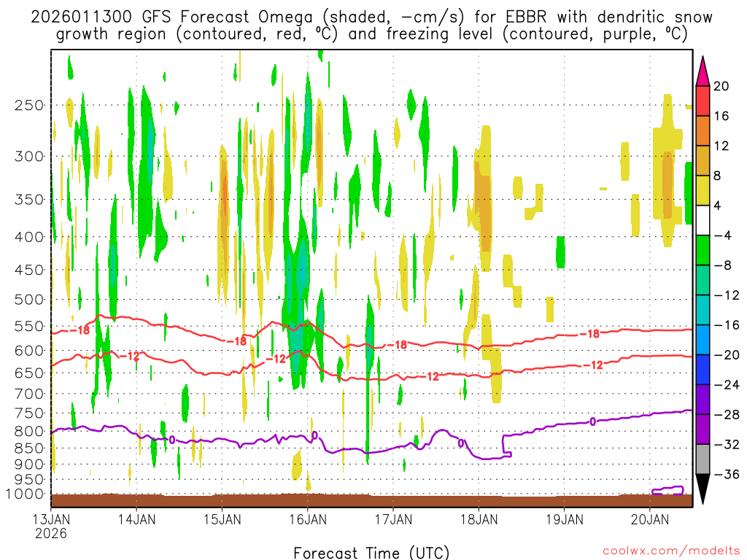This screenshot has height=560, width=747.
Task: Click the 350 pressure level label
Action: click(x=28, y=199)
